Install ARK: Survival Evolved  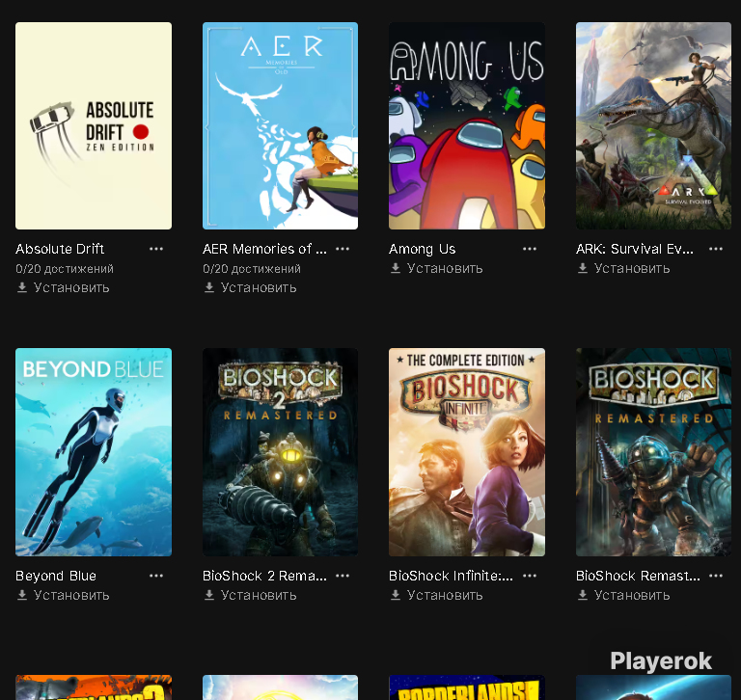pyautogui.click(x=623, y=268)
